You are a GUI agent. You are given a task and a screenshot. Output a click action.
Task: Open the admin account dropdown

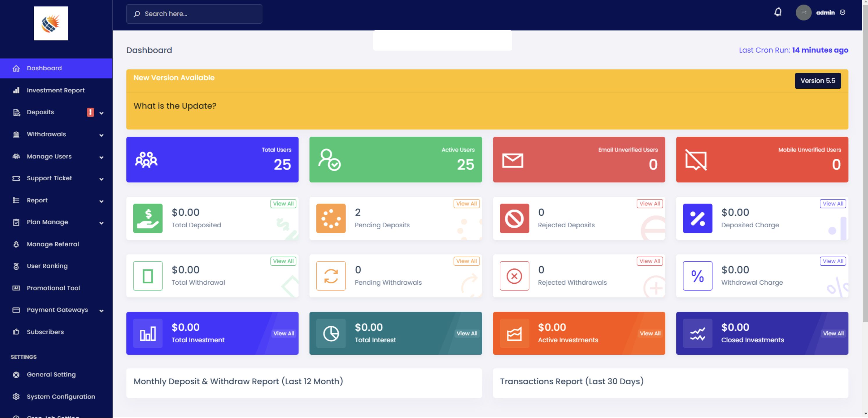pos(825,13)
